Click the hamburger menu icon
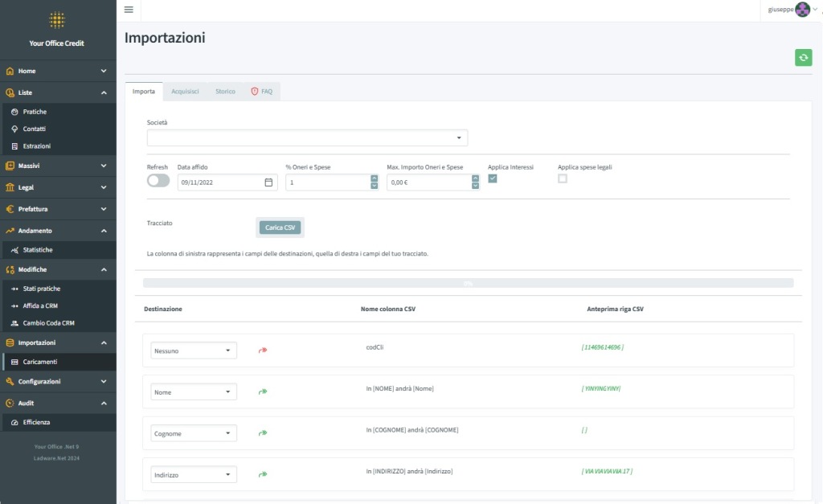This screenshot has height=504, width=823. click(x=129, y=10)
